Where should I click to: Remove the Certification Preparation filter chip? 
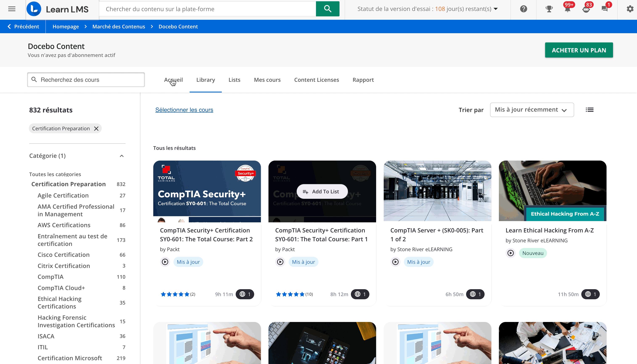96,128
